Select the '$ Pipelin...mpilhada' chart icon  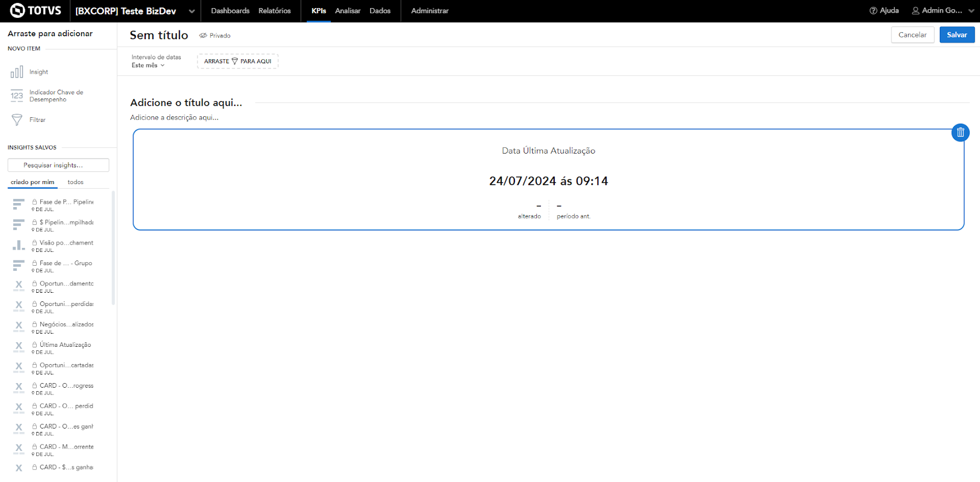[x=19, y=225]
